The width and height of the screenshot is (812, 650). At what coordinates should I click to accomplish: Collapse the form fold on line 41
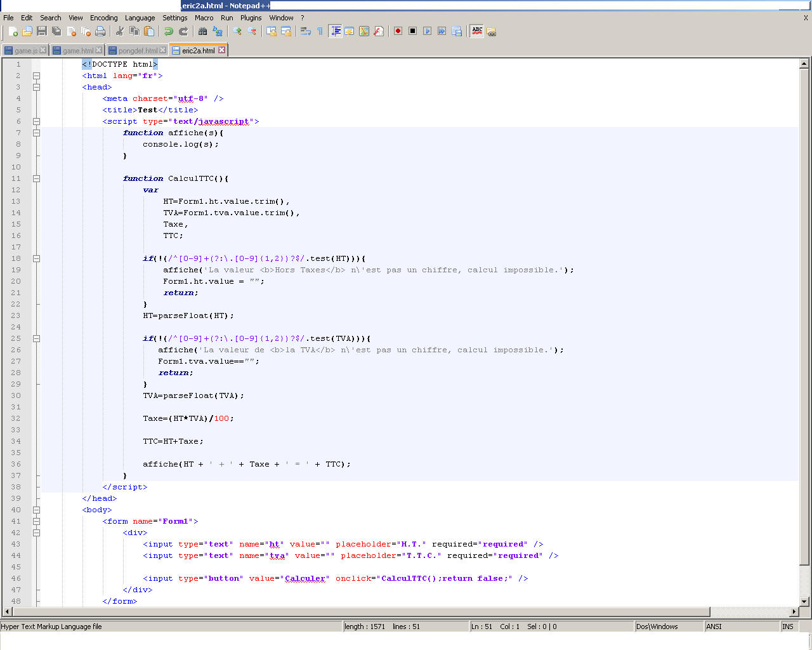tap(36, 521)
